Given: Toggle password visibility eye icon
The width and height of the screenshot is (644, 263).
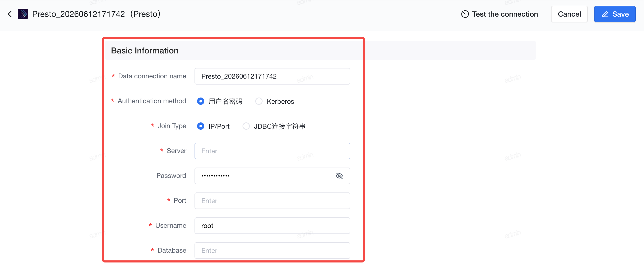Looking at the screenshot, I should 339,176.
